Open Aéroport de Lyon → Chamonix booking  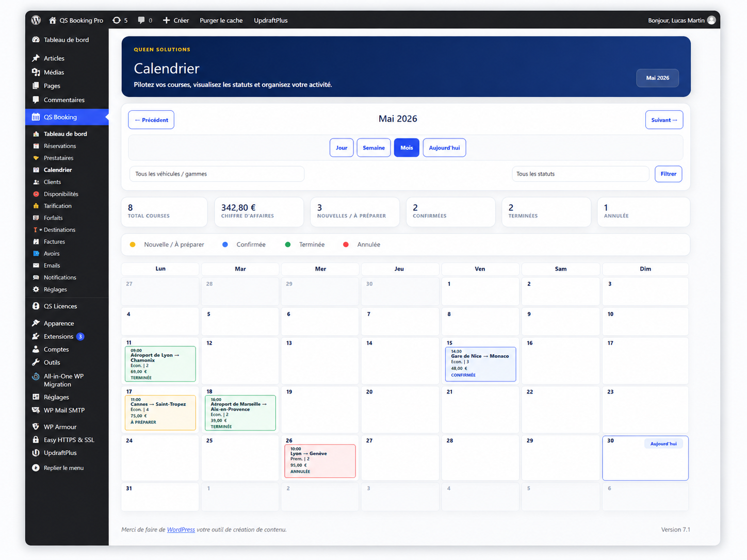tap(160, 364)
